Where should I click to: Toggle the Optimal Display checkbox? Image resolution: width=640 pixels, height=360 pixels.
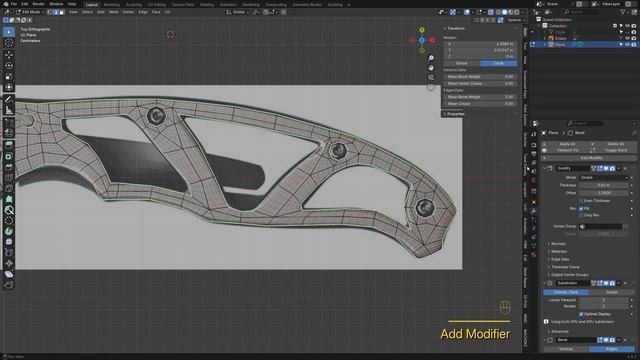pos(581,314)
